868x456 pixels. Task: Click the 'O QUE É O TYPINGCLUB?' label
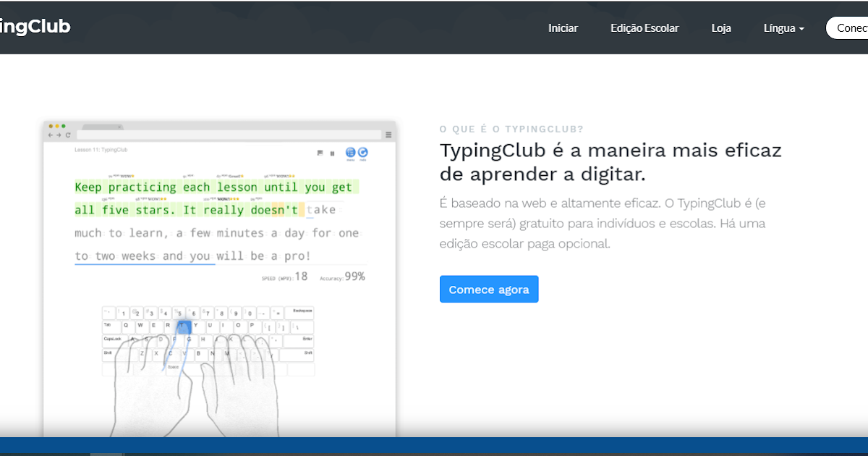coord(511,130)
